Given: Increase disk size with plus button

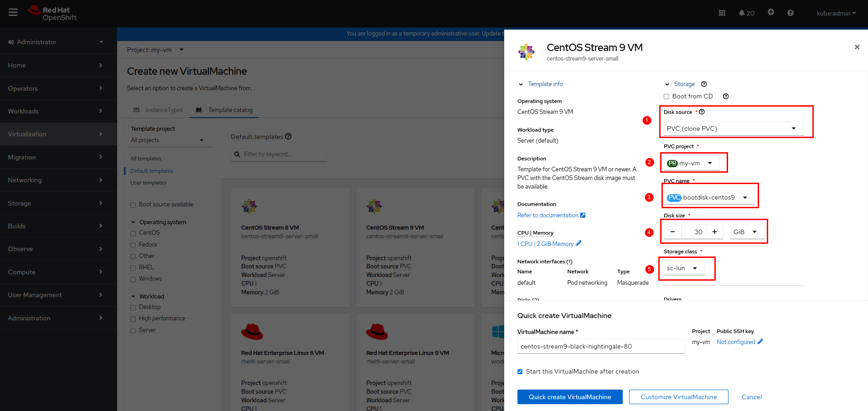Looking at the screenshot, I should tap(714, 231).
